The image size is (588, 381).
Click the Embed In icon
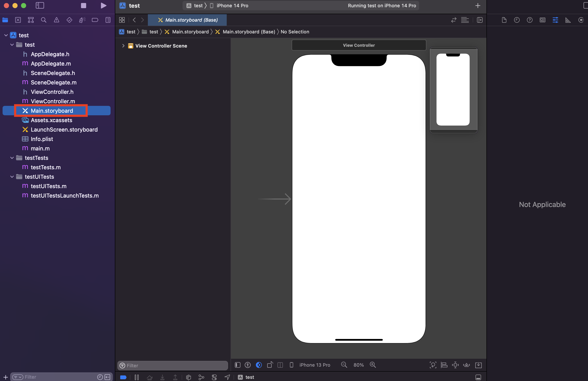478,365
